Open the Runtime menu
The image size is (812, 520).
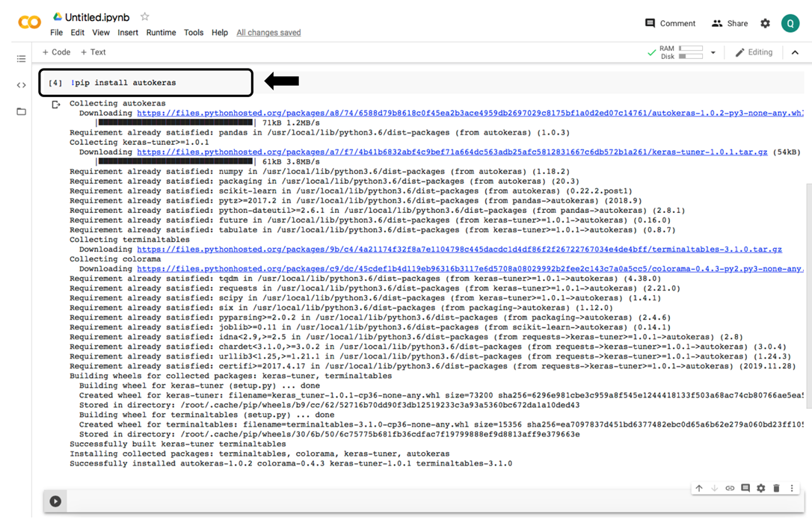click(160, 32)
